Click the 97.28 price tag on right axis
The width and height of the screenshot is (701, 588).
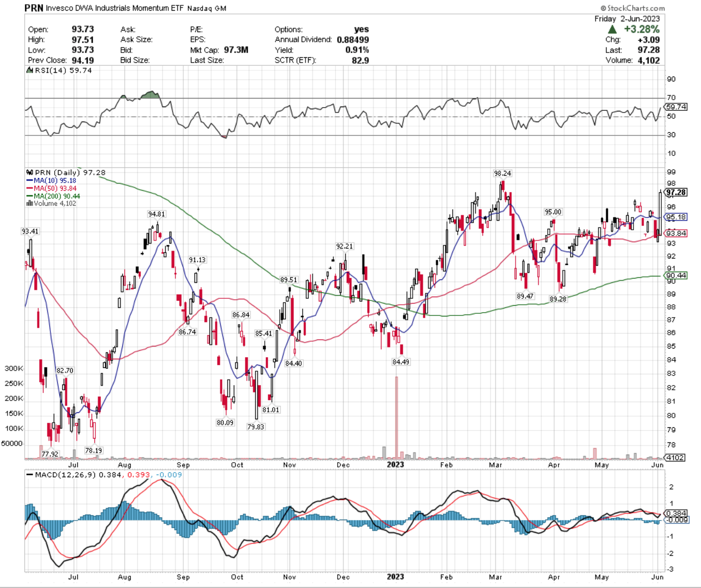tap(676, 192)
